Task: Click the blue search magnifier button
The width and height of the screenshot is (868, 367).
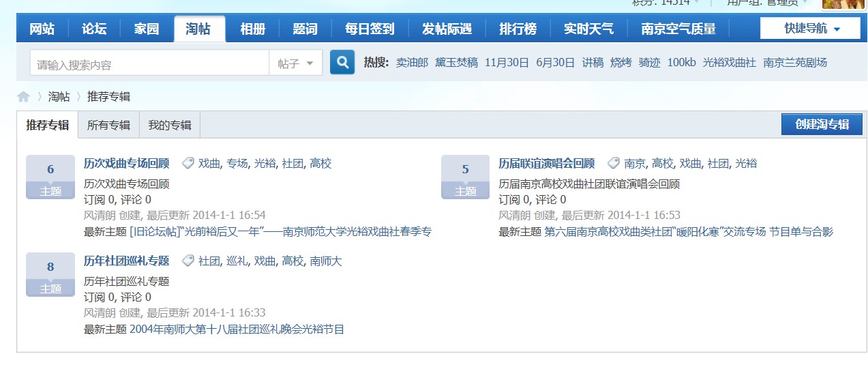Action: click(x=342, y=63)
